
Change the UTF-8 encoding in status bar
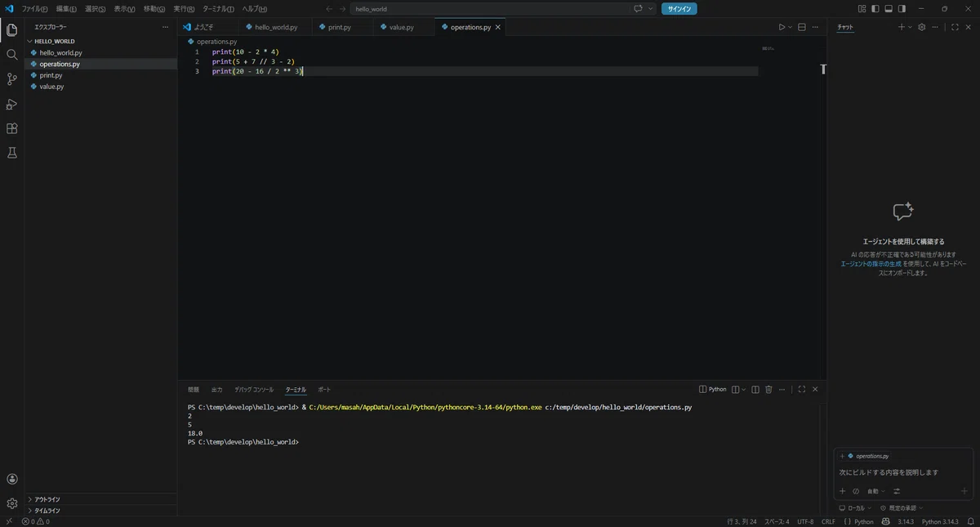tap(805, 521)
